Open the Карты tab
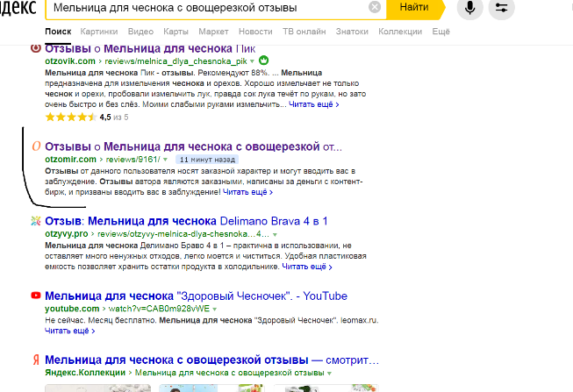This screenshot has width=573, height=392. click(x=175, y=32)
